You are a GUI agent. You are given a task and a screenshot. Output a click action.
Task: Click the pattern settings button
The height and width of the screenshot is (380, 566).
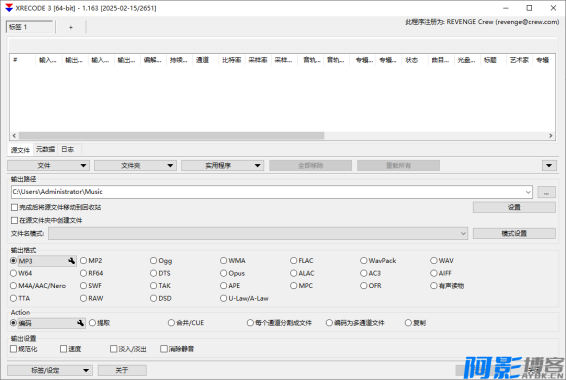[x=514, y=233]
